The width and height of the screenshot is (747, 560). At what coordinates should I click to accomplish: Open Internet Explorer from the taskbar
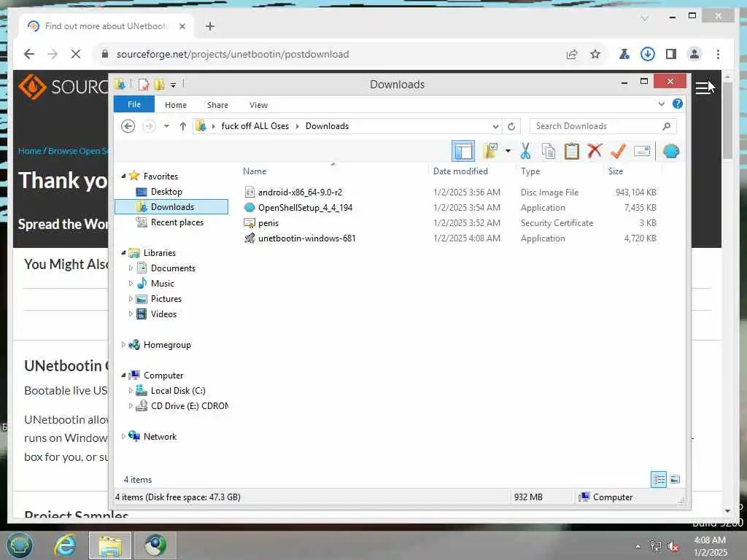coord(65,545)
